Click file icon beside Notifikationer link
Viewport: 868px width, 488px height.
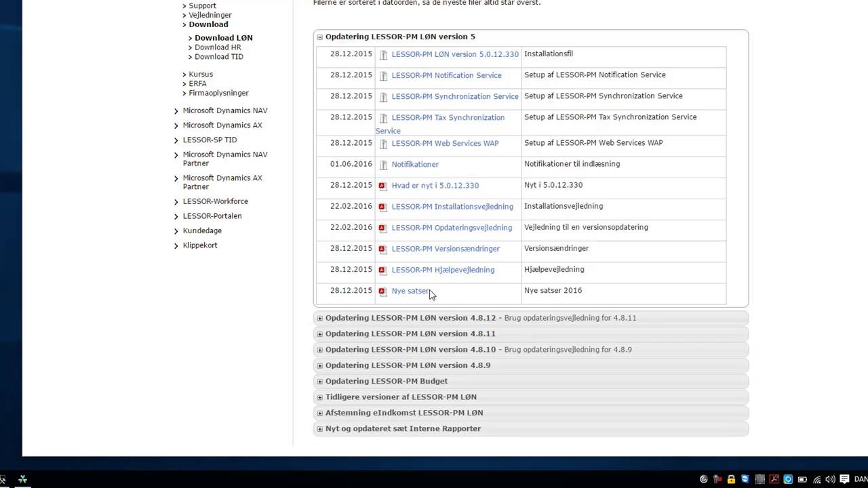[383, 165]
